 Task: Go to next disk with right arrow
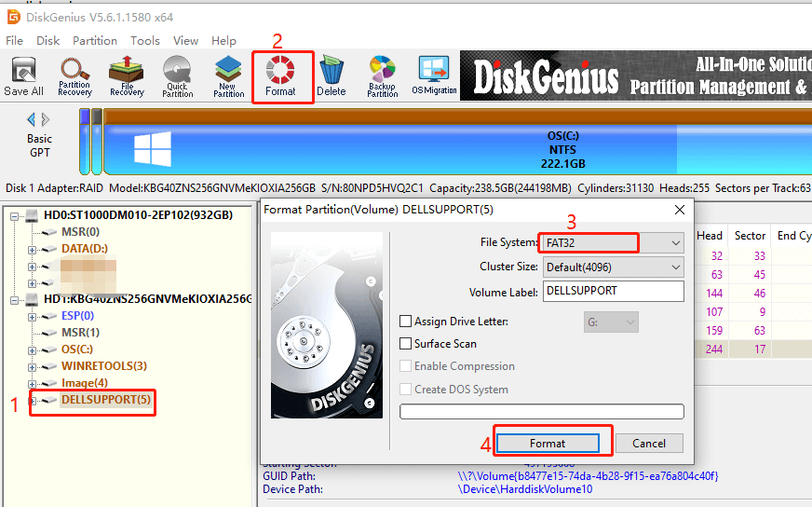coord(46,119)
